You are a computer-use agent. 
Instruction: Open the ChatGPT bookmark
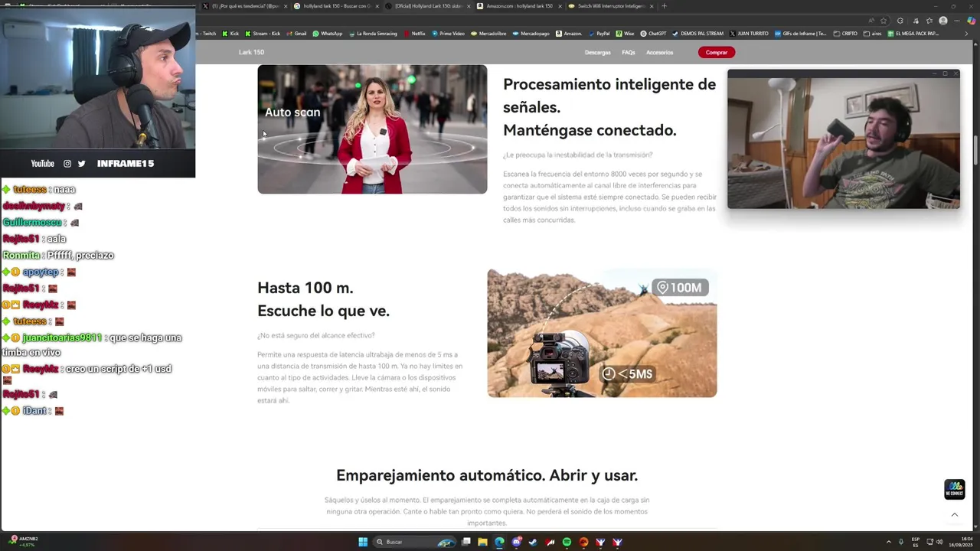(x=653, y=34)
